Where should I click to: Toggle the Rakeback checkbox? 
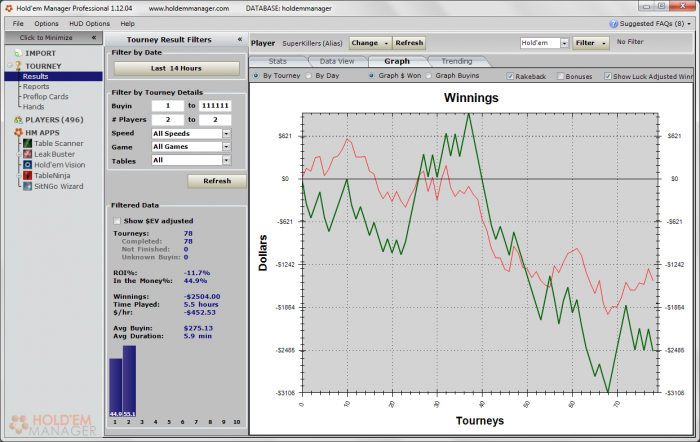coord(510,76)
